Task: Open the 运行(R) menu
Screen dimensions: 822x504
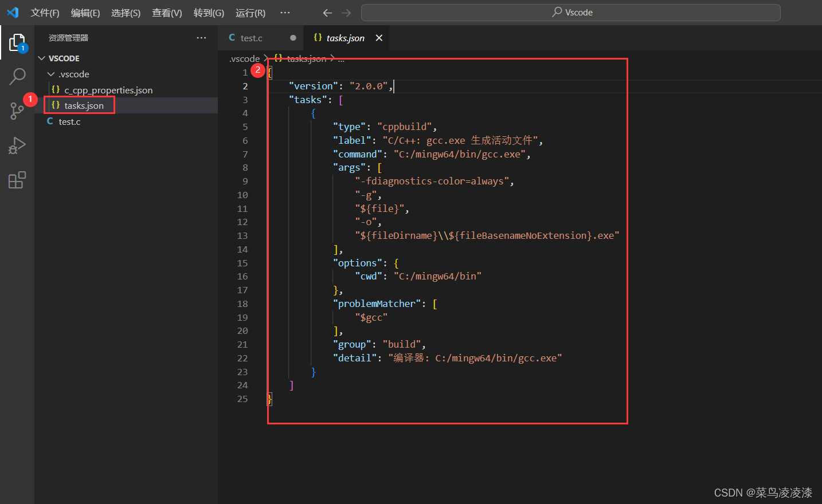Action: 250,13
